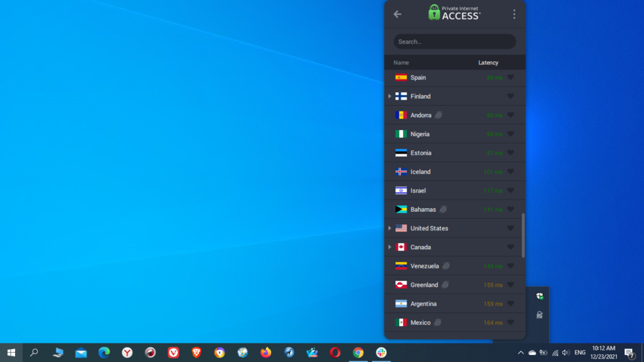Open the three-dot options menu in PIA

tap(514, 14)
